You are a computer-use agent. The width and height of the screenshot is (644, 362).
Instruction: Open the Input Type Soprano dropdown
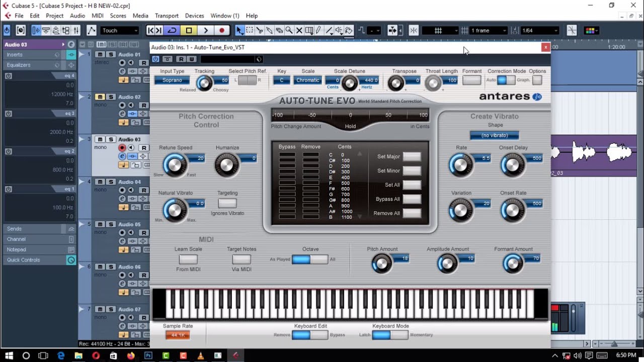click(x=172, y=80)
